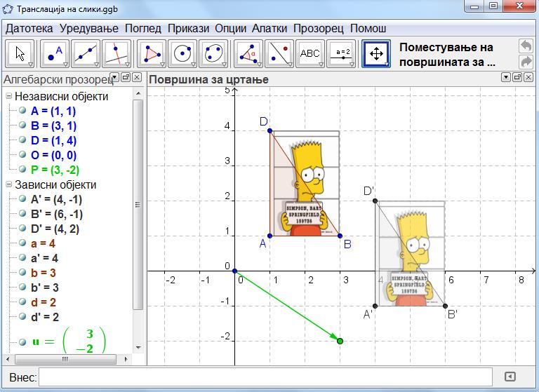Open the New Point tool dropdown arrow
This screenshot has height=392, width=539.
coord(65,65)
